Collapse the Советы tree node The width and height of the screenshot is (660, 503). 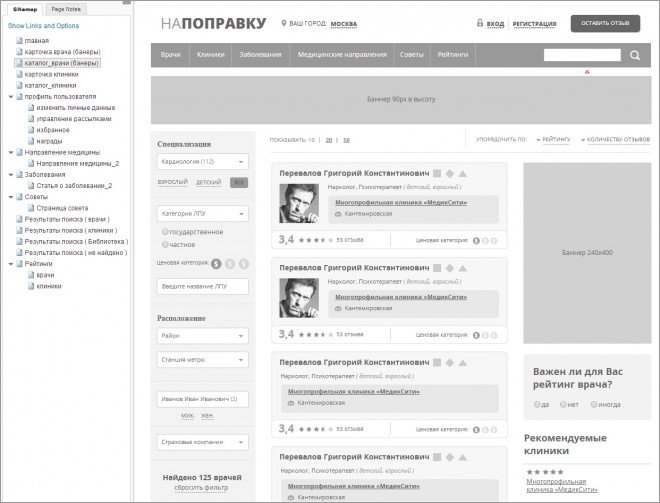point(11,197)
